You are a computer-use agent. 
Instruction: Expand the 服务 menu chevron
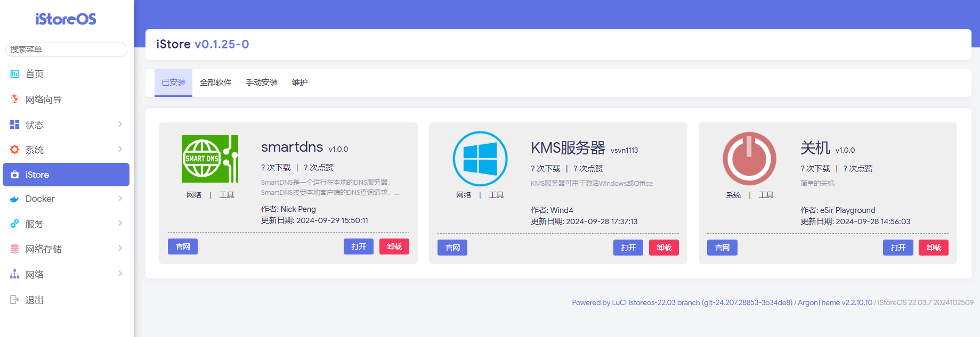(x=120, y=223)
